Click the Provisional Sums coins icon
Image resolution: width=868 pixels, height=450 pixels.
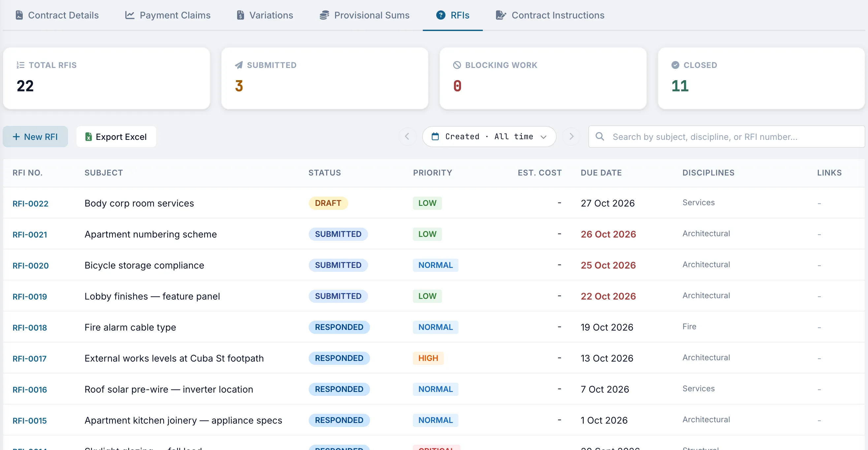(x=324, y=15)
